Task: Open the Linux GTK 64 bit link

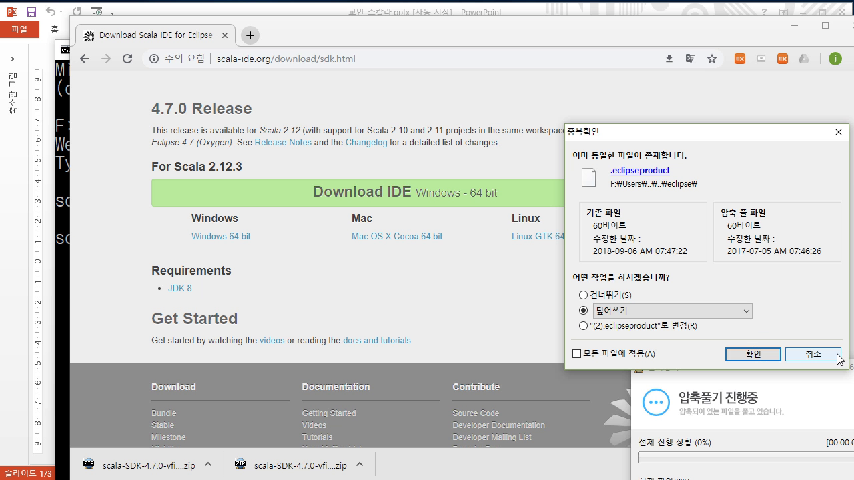Action: (x=538, y=236)
